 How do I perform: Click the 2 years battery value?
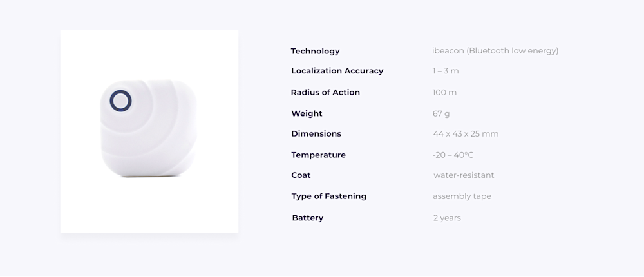447,218
